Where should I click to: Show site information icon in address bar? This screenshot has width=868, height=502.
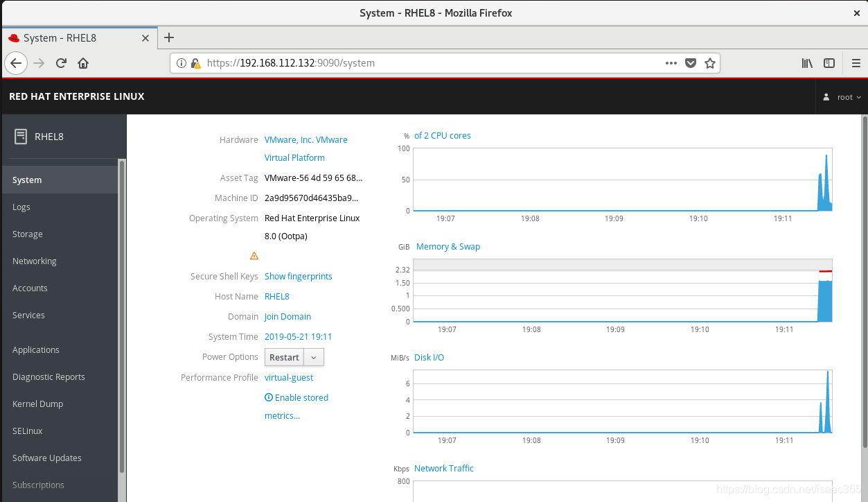181,63
